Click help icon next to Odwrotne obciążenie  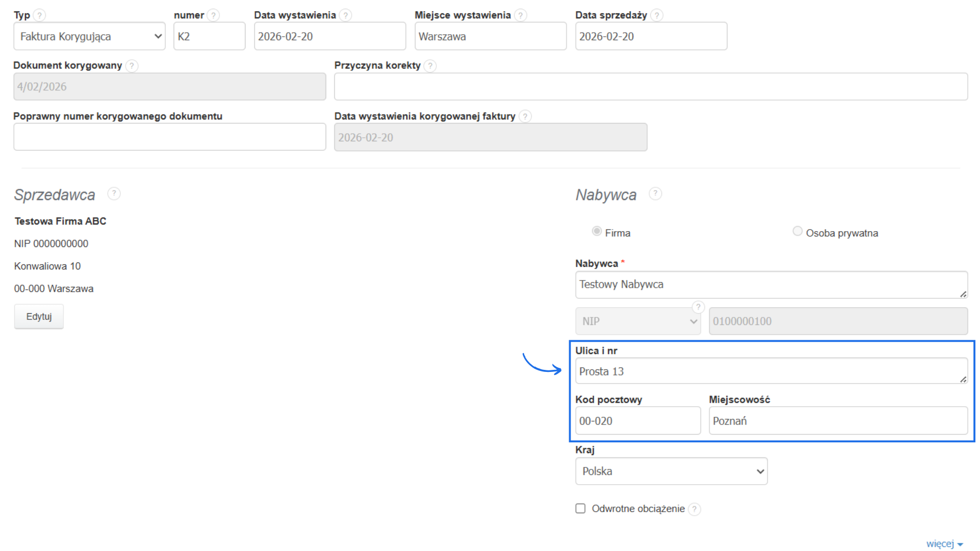pyautogui.click(x=694, y=509)
